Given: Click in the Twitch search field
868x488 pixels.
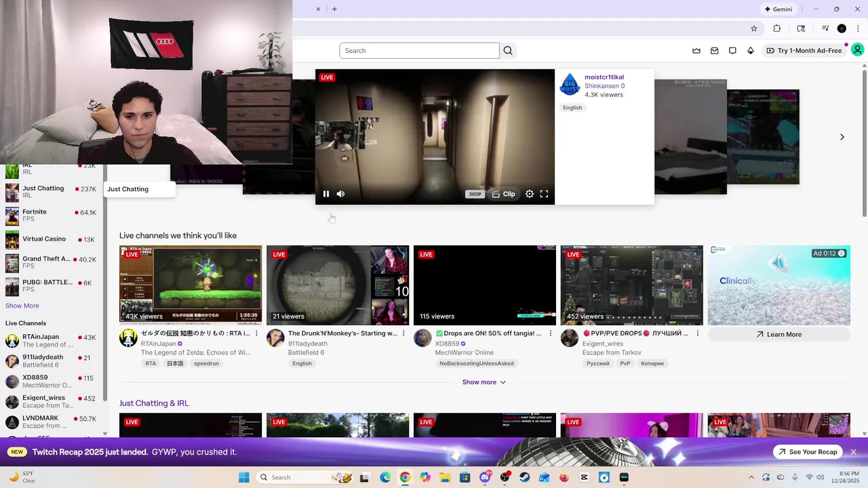Looking at the screenshot, I should point(419,51).
